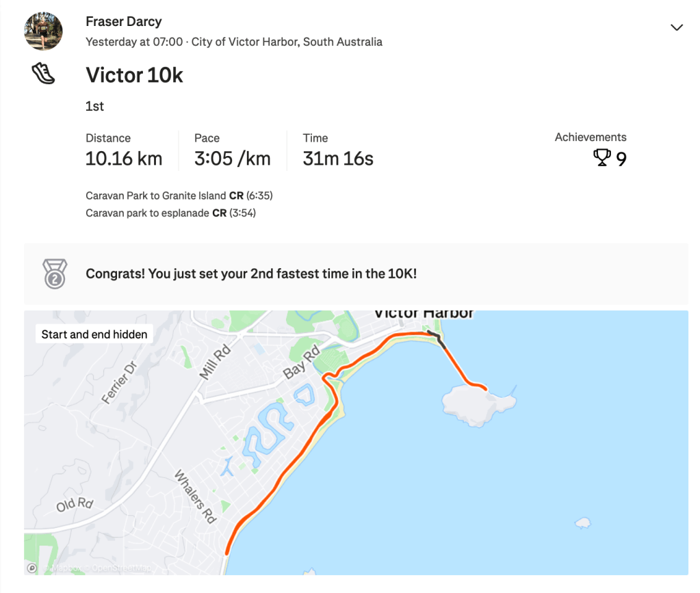Click the 2nd-place medal icon
Screen dimensions: 700x593
coord(55,274)
